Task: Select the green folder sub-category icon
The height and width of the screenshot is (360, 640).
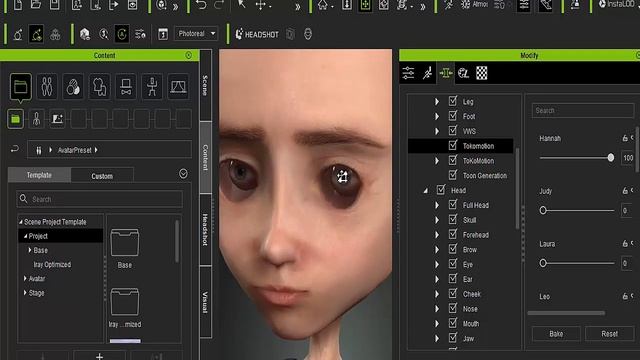Action: click(16, 119)
